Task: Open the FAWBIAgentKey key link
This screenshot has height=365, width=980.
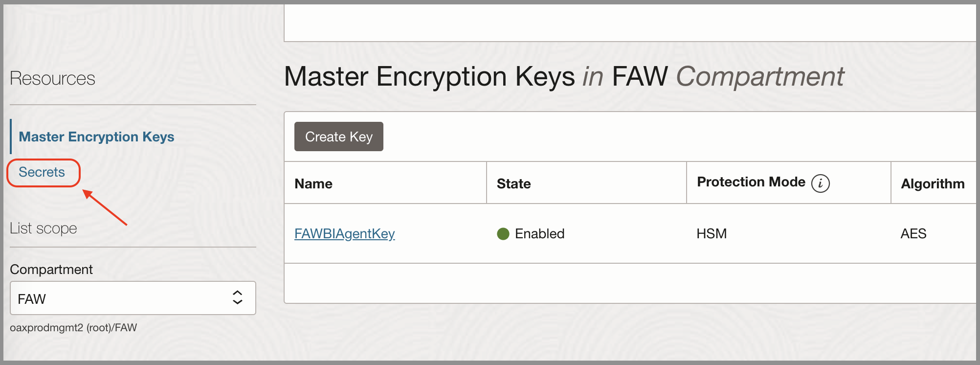Action: coord(344,234)
